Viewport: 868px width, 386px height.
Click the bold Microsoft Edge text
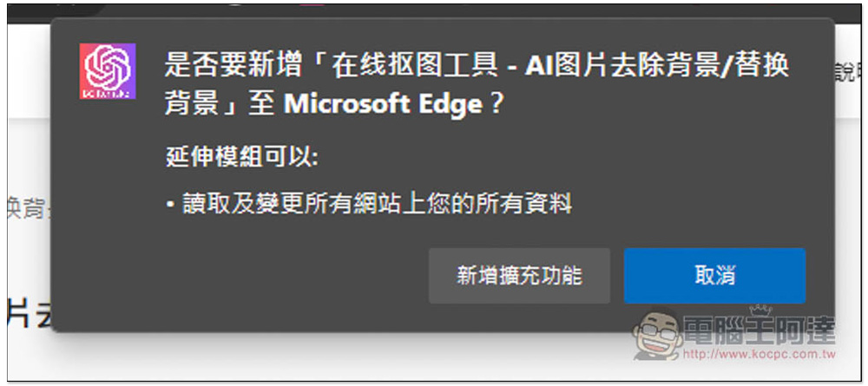383,104
